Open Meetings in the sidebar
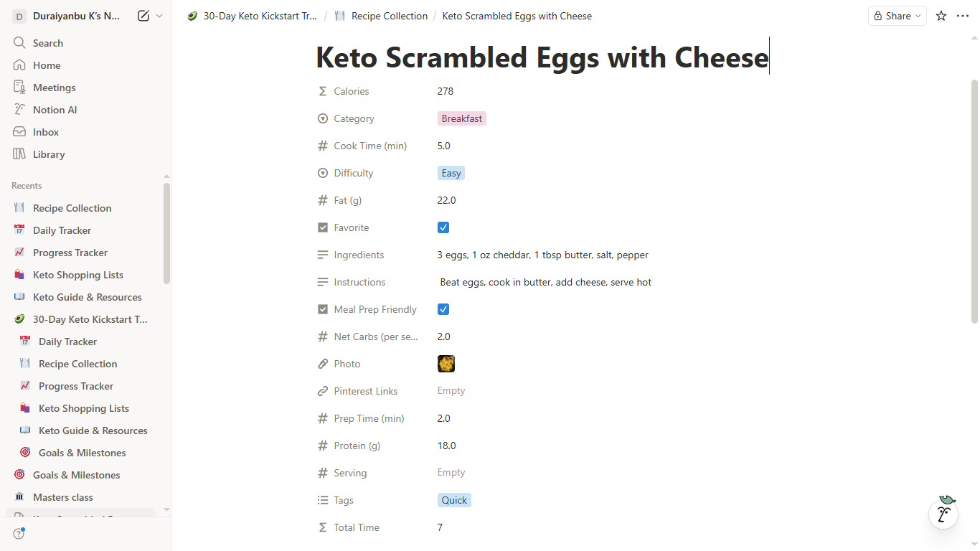Screen dimensions: 980x551 tap(54, 88)
